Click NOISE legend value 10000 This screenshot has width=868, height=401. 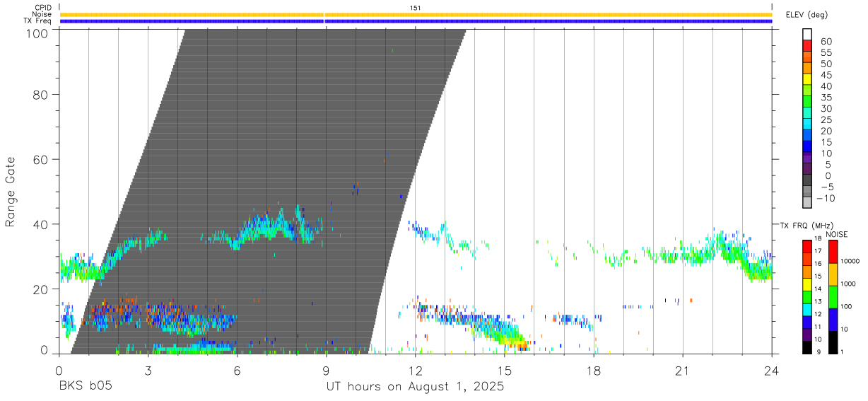coord(850,261)
